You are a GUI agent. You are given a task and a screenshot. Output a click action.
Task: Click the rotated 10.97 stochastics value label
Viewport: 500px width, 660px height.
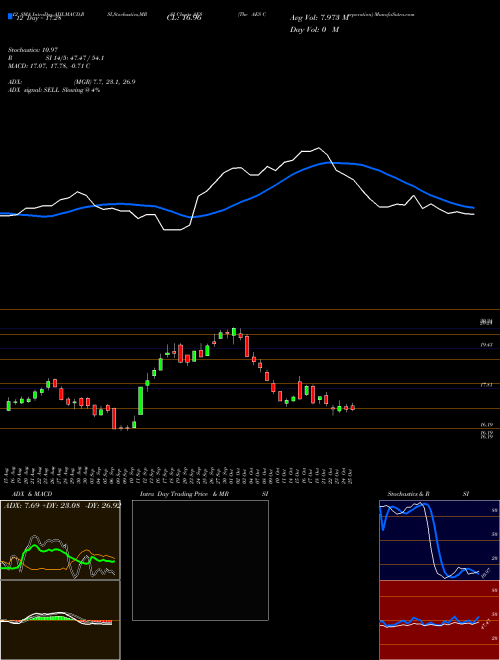pos(486,572)
